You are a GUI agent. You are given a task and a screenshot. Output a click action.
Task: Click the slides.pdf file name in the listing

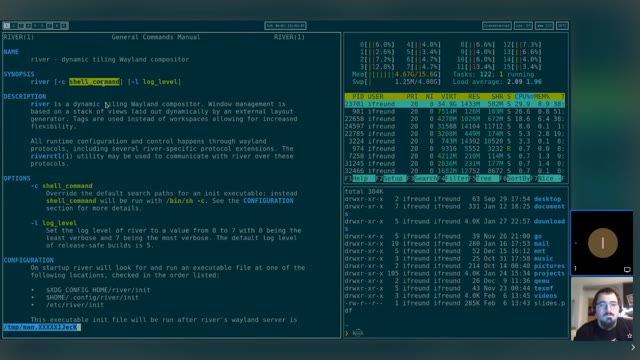pyautogui.click(x=549, y=303)
